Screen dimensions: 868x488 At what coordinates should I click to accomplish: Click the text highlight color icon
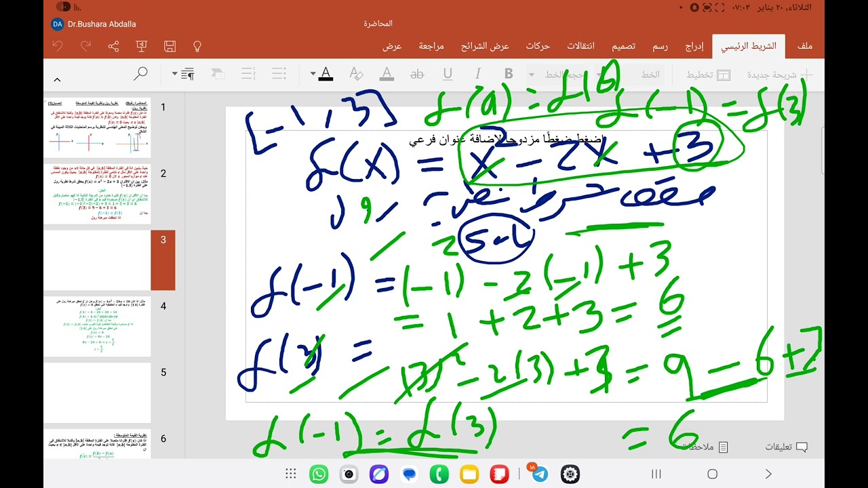(387, 74)
